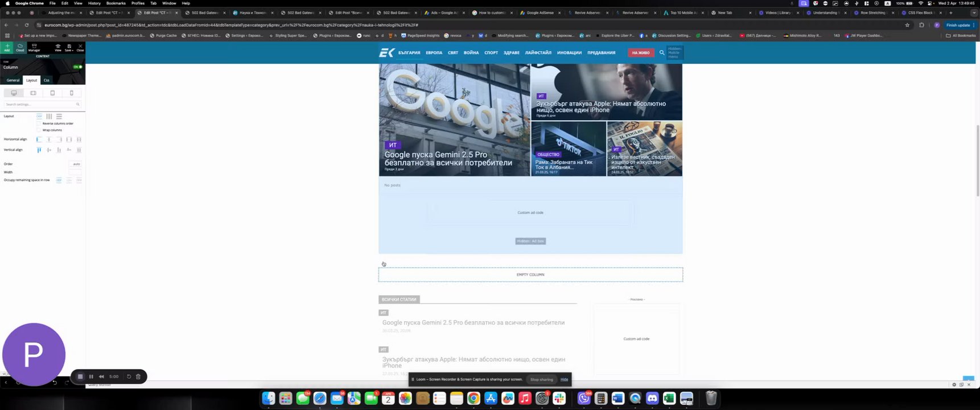Click the site header search icon
Viewport: 980px width, 410px height.
[x=662, y=52]
